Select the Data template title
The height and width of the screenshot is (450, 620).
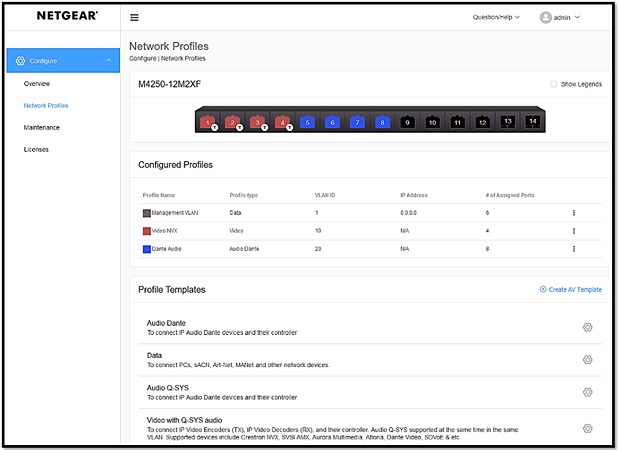coord(154,355)
